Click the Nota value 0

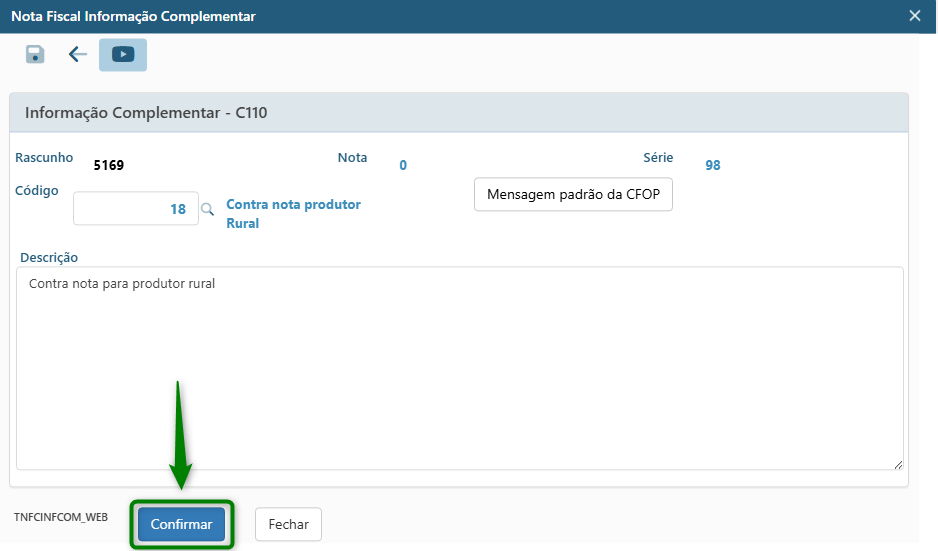coord(403,165)
